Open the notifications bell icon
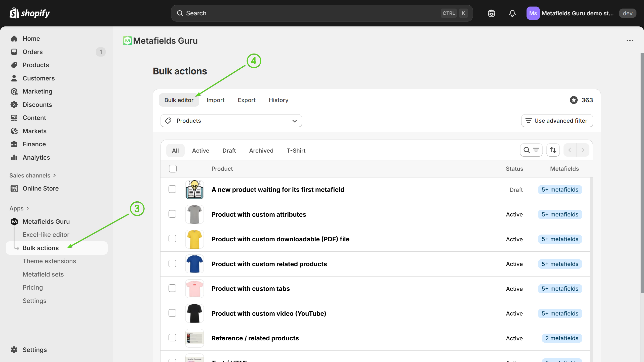The height and width of the screenshot is (362, 644). point(512,13)
